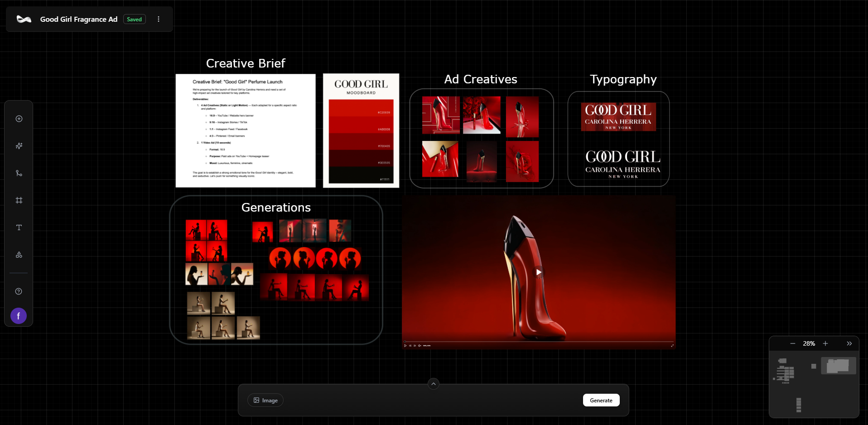Screen dimensions: 868x425
Task: Pick the #111111 black moodboard swatch
Action: (x=361, y=175)
